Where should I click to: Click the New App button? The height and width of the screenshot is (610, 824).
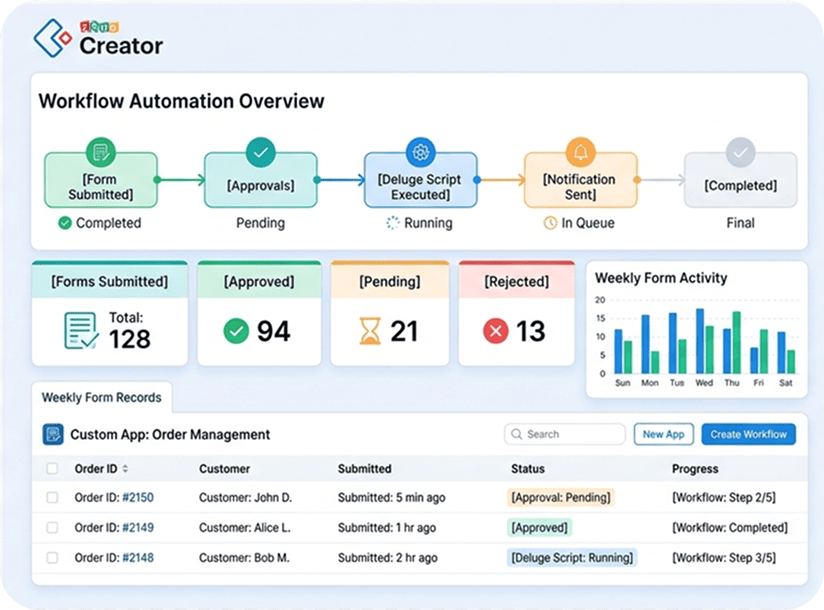point(664,435)
